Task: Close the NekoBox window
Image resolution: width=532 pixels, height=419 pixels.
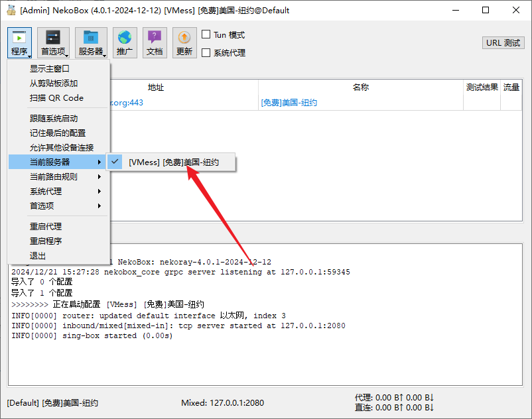Action: point(515,10)
